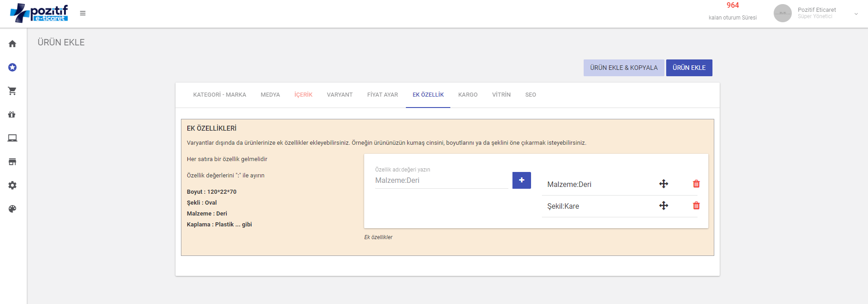Click the color palette sidebar icon
868x304 pixels.
tap(12, 209)
